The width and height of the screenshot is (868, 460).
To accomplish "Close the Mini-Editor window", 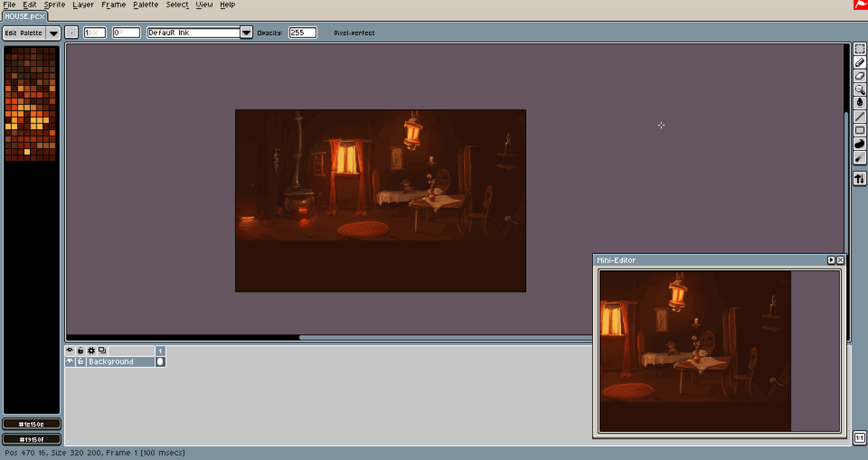I will (840, 260).
